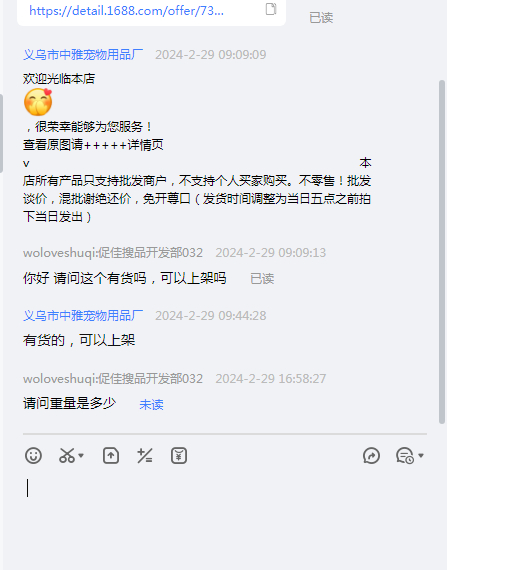This screenshot has width=515, height=570.
Task: Click the upload file icon
Action: point(111,455)
